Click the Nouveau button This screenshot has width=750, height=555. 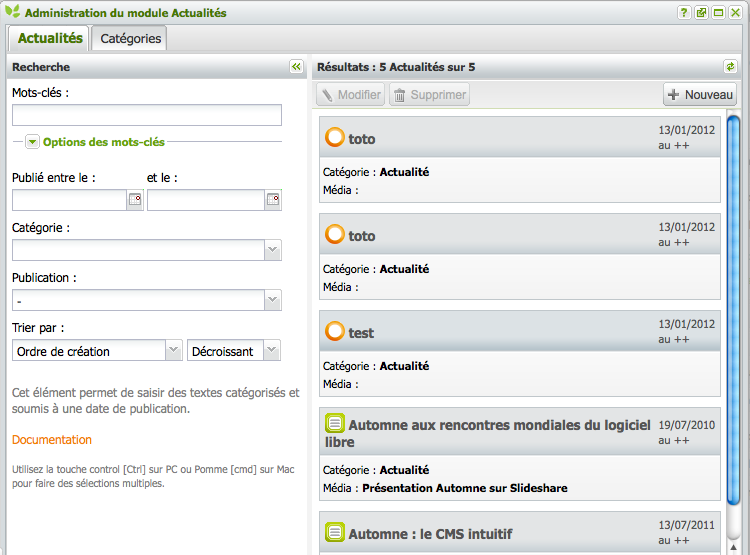700,95
